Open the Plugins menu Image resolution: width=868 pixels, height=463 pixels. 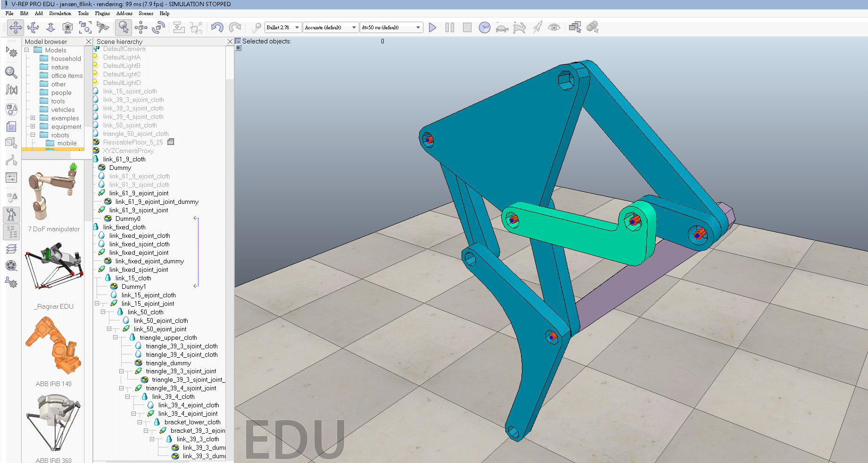102,13
